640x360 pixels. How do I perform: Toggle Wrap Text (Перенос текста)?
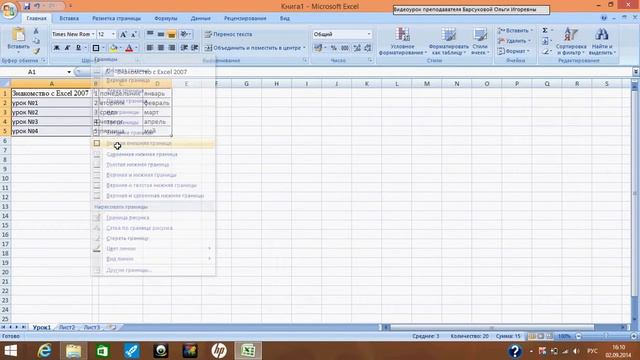(228, 34)
